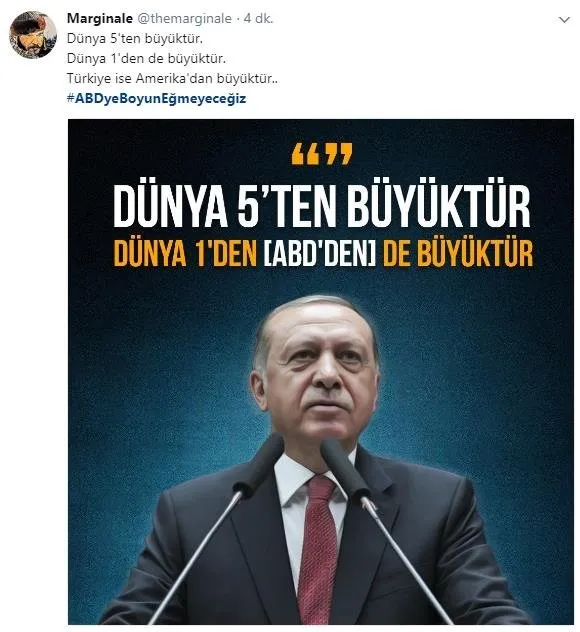Open the Marginale display name link

[x=100, y=19]
